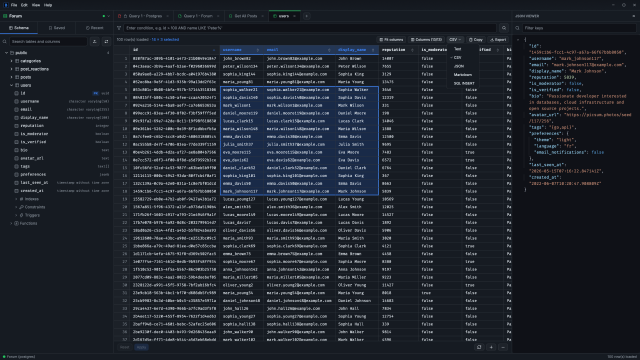
Task: Expand the post_reactions table
Action: [11, 69]
